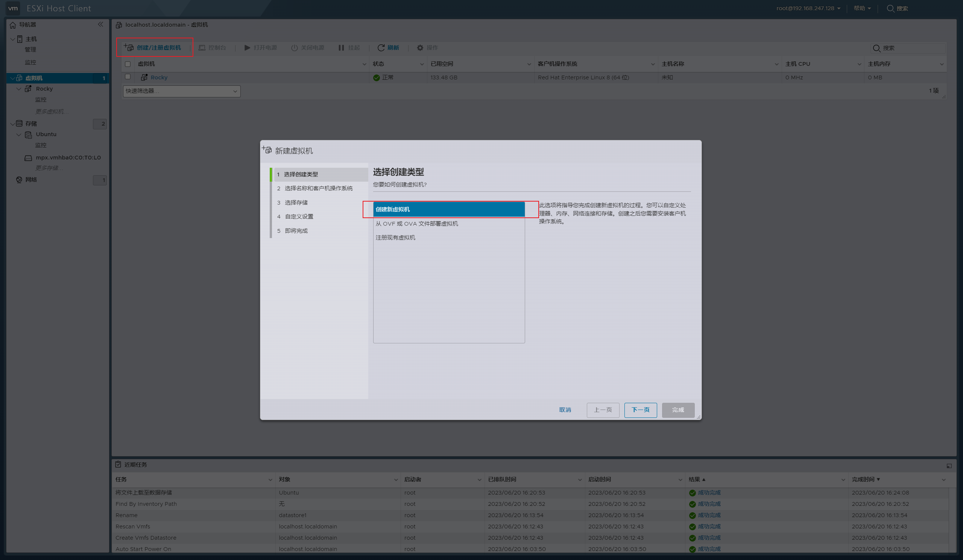Click the green 正常 status icon
Viewport: 963px width, 560px height.
tap(377, 77)
